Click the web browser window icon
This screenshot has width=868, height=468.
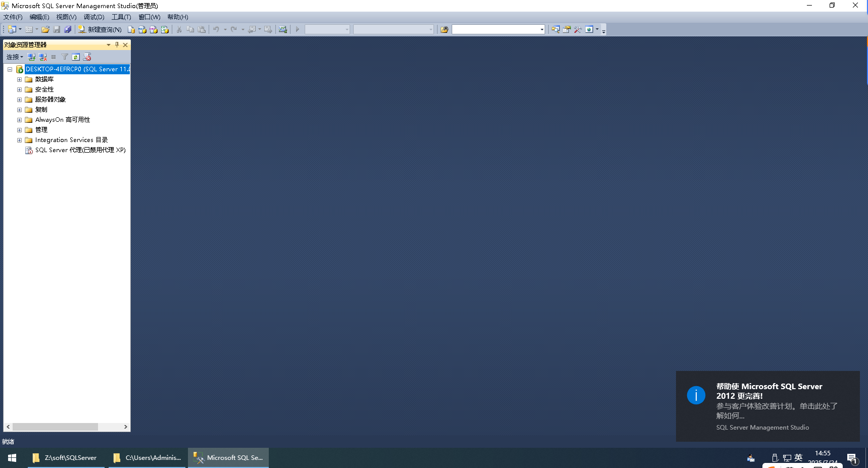pos(589,29)
